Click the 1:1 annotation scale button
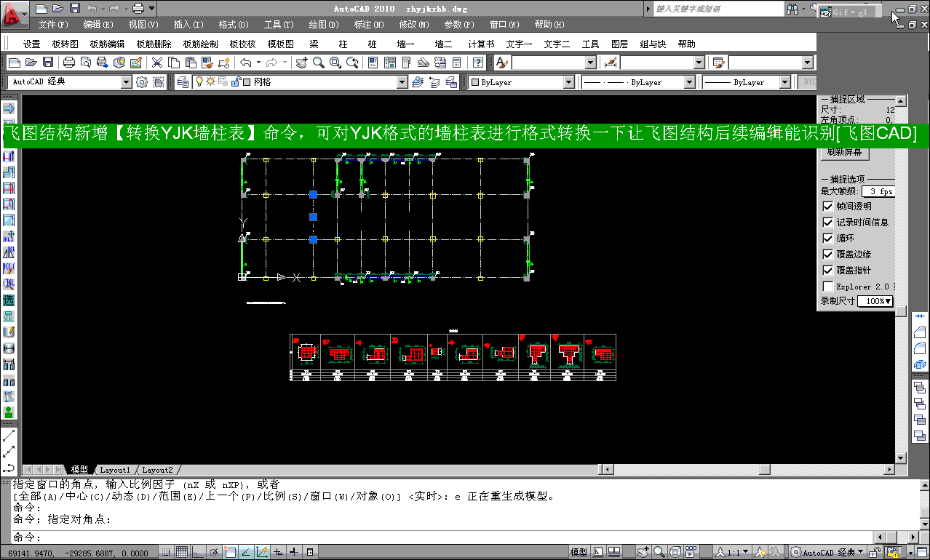The height and width of the screenshot is (560, 930). pyautogui.click(x=733, y=552)
